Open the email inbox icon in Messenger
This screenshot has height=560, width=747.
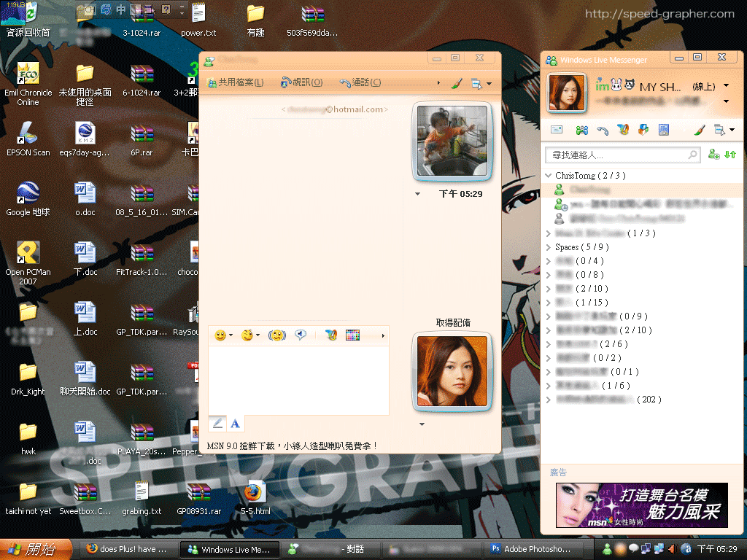click(x=557, y=130)
